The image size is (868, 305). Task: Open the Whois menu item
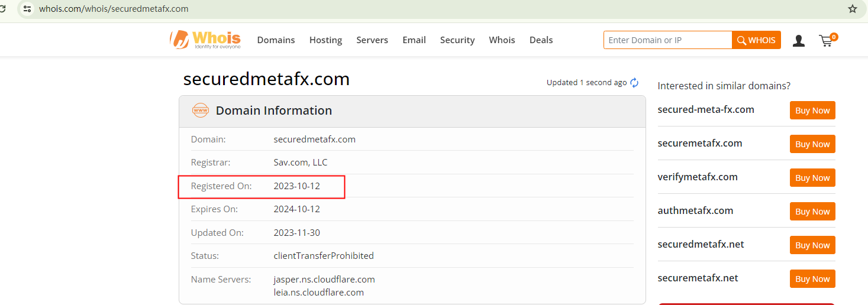point(502,40)
